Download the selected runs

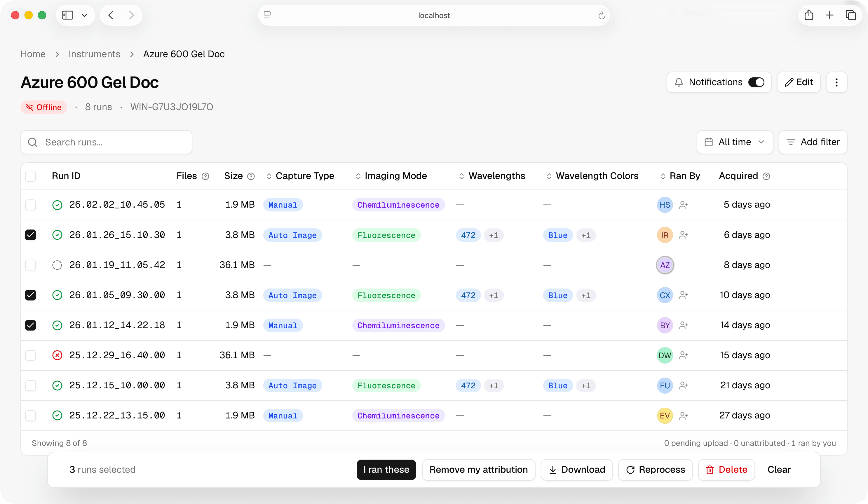click(577, 470)
